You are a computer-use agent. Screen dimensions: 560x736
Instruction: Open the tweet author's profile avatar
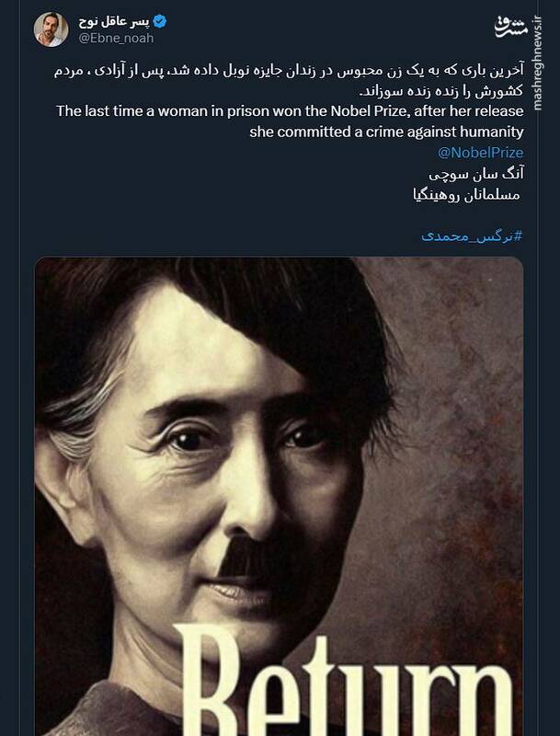coord(51,29)
